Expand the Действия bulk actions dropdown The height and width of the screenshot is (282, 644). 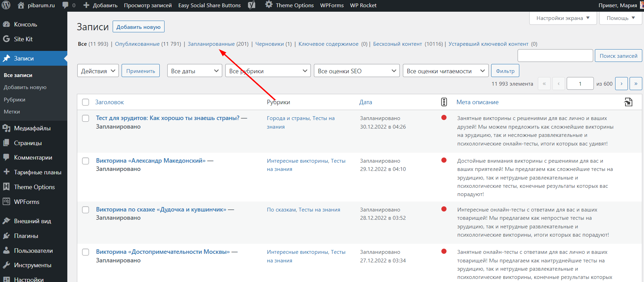pos(98,71)
